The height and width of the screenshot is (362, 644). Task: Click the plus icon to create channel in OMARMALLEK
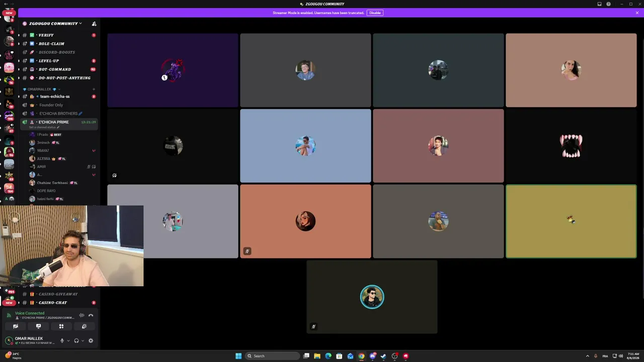click(94, 89)
